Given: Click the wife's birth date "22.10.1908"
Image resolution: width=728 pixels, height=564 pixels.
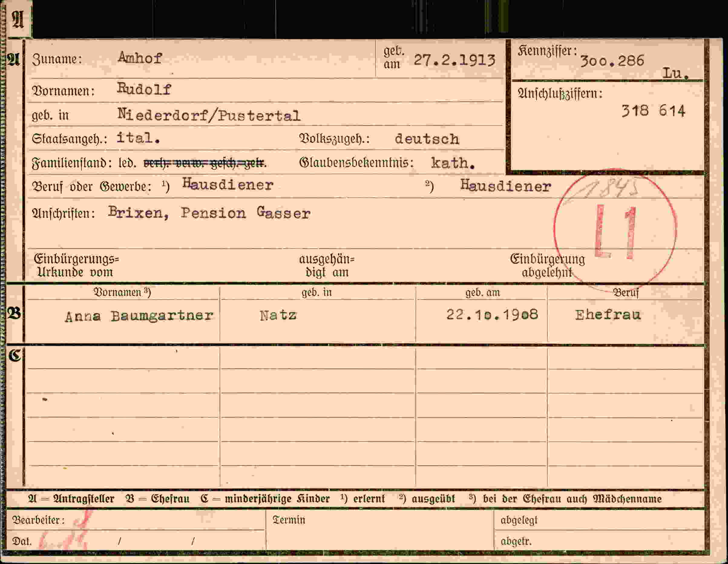Looking at the screenshot, I should click(x=492, y=314).
